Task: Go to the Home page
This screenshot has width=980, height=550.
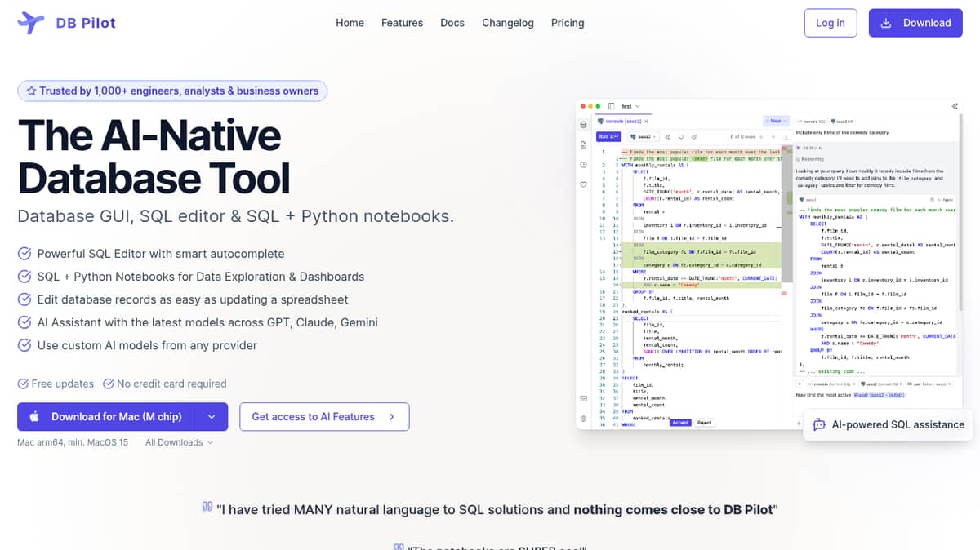Action: [x=350, y=23]
